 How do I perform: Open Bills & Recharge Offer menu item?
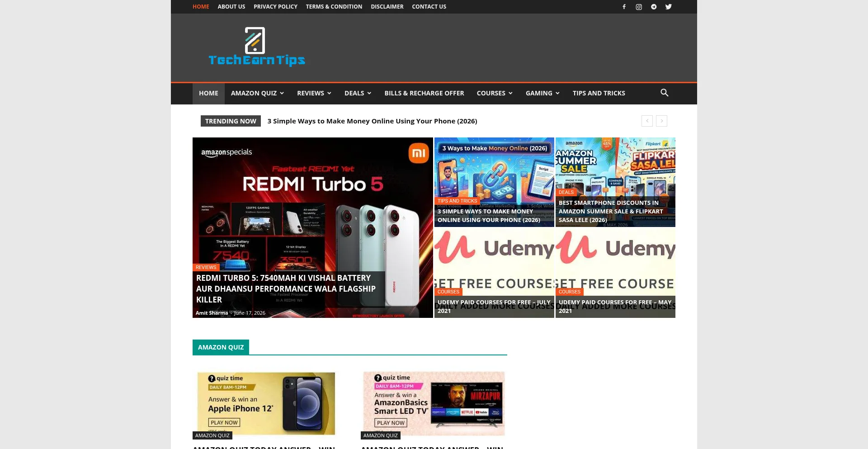424,93
